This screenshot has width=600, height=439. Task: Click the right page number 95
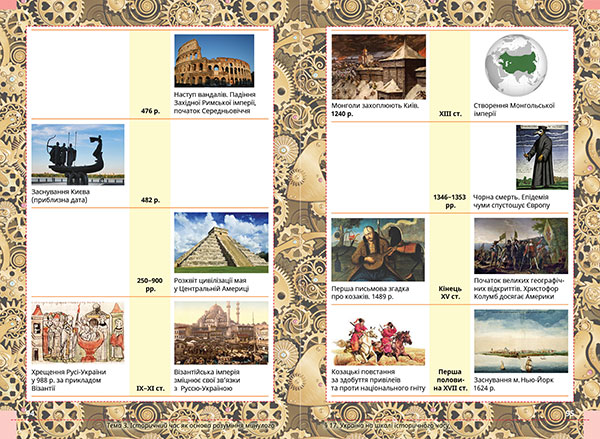570,414
